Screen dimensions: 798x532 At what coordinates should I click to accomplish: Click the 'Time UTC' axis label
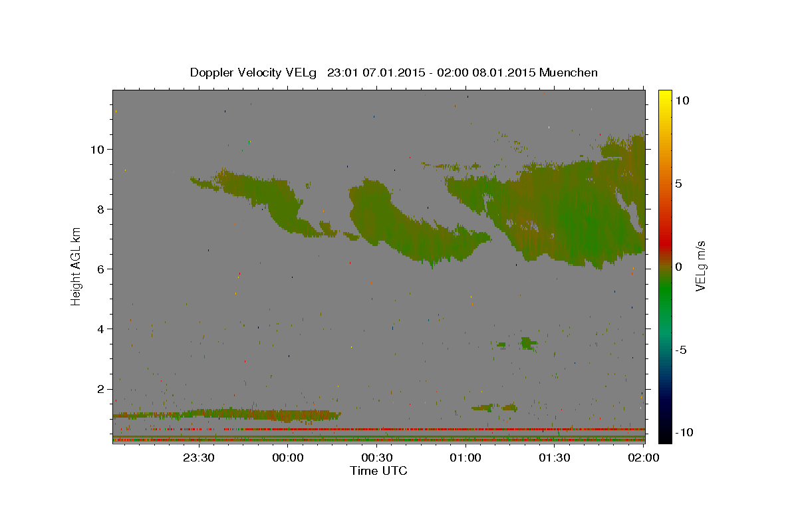pos(378,471)
